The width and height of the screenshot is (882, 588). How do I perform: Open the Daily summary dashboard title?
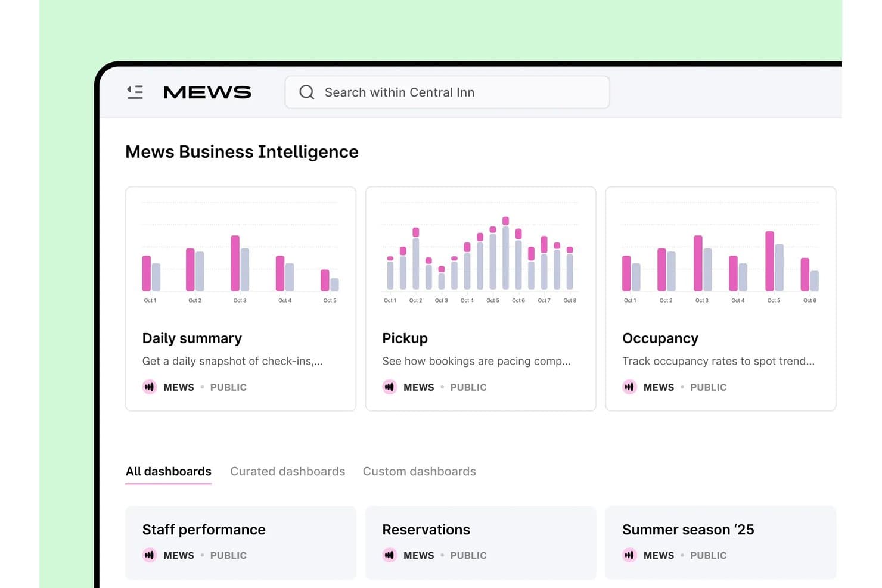point(192,338)
